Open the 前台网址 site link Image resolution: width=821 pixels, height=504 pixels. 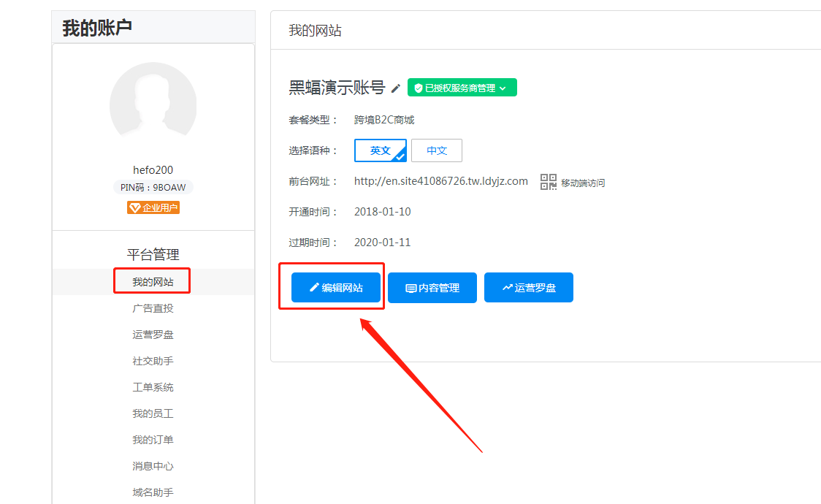(x=441, y=181)
